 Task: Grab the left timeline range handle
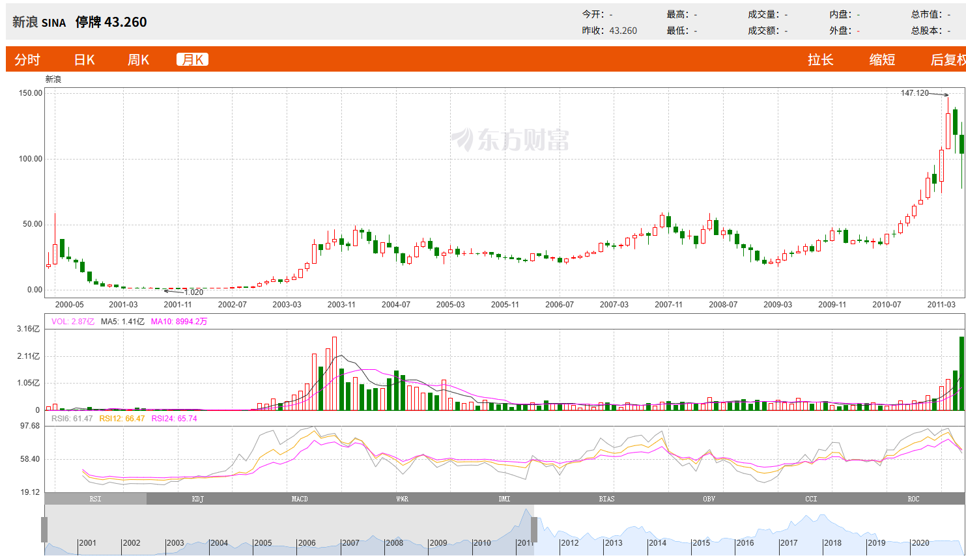pos(44,530)
